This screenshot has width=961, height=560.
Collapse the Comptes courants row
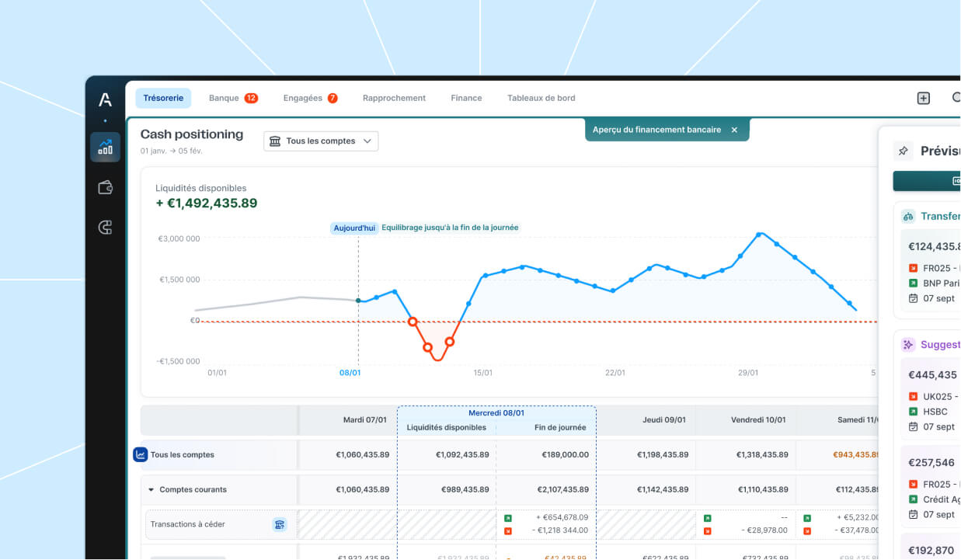click(x=151, y=490)
